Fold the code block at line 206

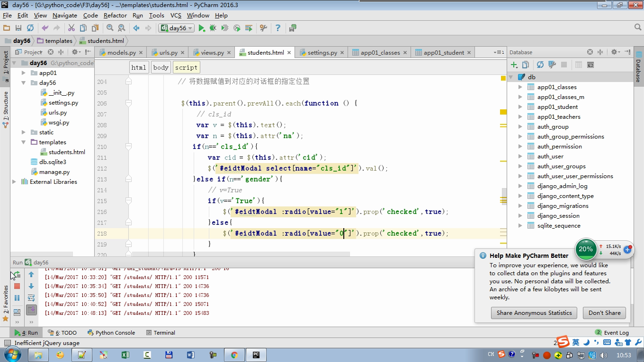(x=128, y=103)
